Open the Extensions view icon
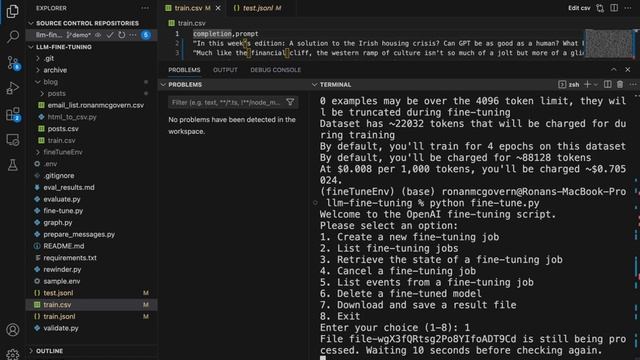This screenshot has height=360, width=640. [13, 114]
